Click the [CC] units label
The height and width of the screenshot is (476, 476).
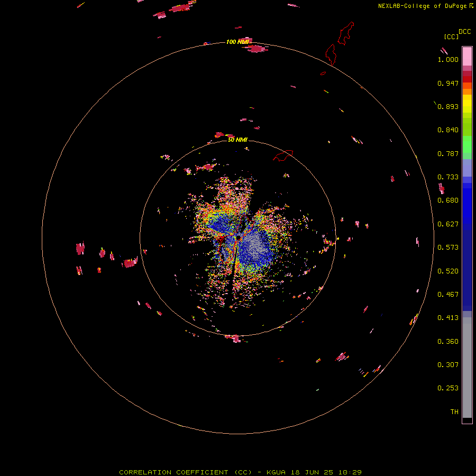coord(451,36)
